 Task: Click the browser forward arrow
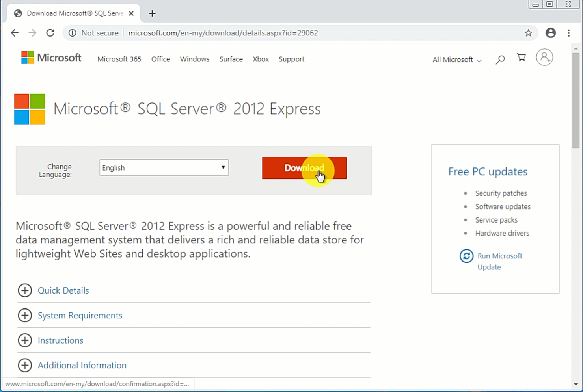[x=32, y=33]
